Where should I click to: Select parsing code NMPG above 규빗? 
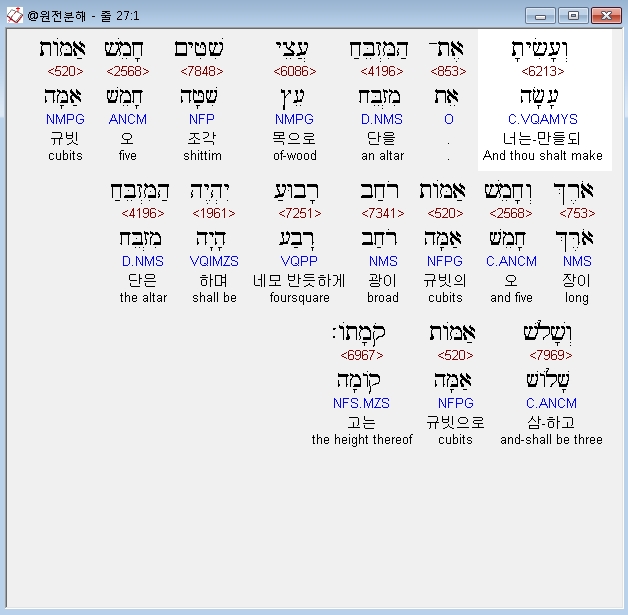(x=65, y=119)
